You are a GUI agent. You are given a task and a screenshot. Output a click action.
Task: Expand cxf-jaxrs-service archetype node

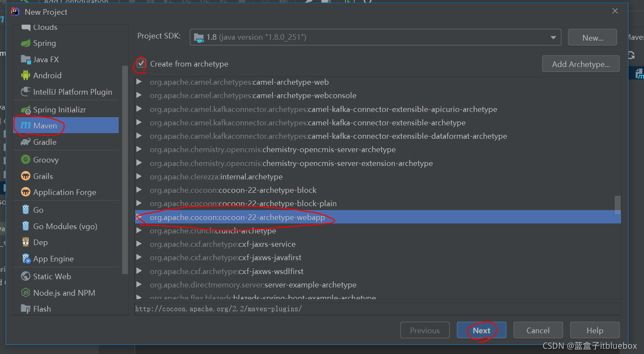(x=139, y=244)
